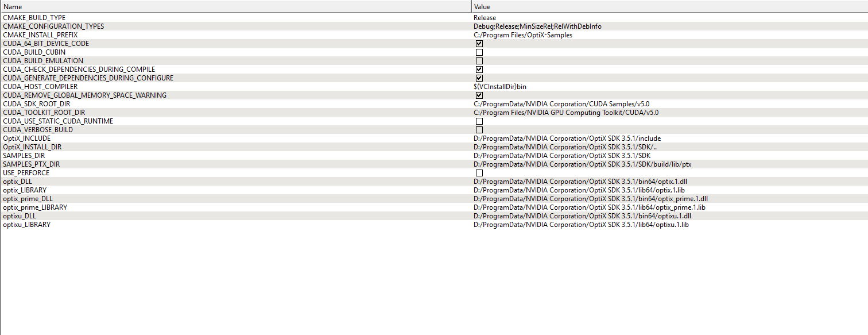Image resolution: width=868 pixels, height=335 pixels.
Task: Select the CMAKE_BUILD_TYPE entry name
Action: click(34, 18)
